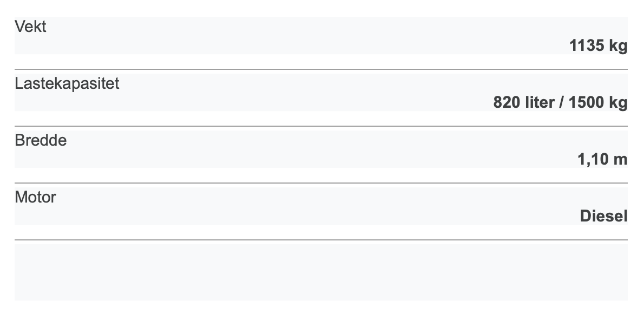Select the 820 liter capacity text
This screenshot has height=313, width=644.
(524, 102)
